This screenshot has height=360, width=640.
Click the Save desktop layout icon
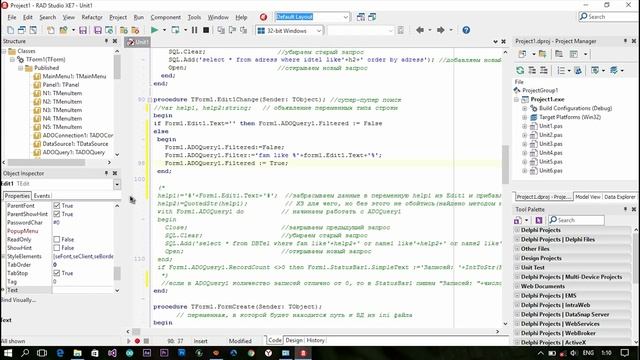point(361,17)
